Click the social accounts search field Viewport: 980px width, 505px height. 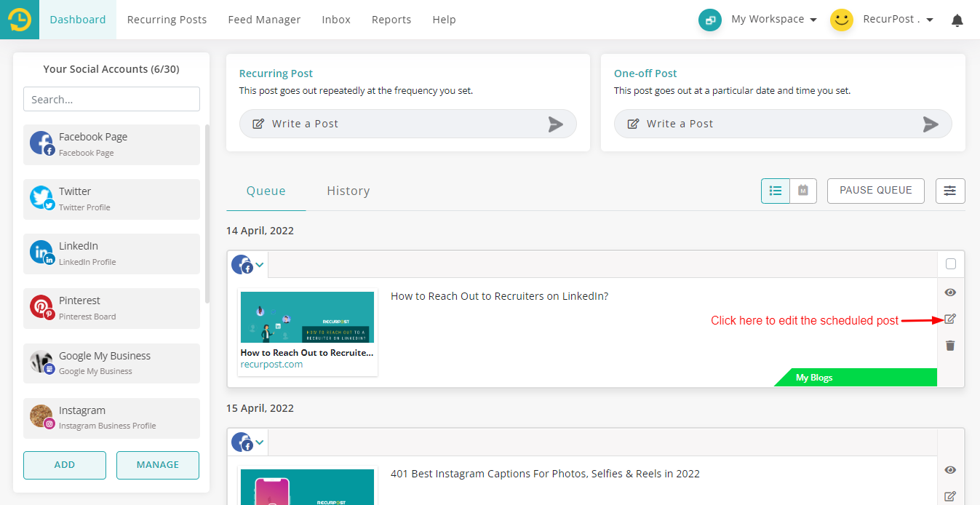pos(111,100)
